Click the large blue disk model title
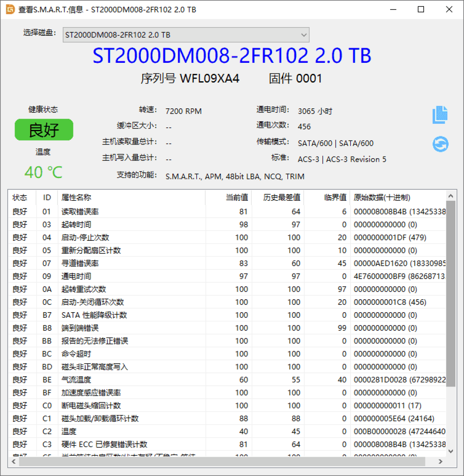464x476 pixels. [x=232, y=56]
